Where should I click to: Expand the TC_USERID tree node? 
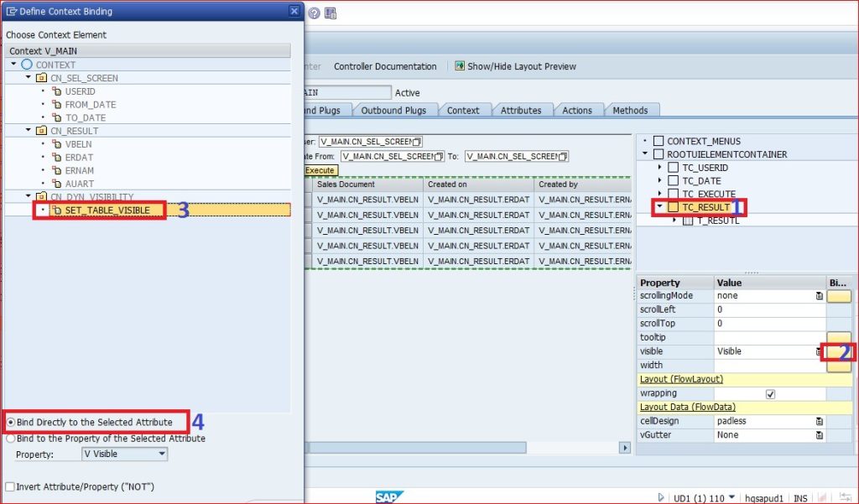659,167
